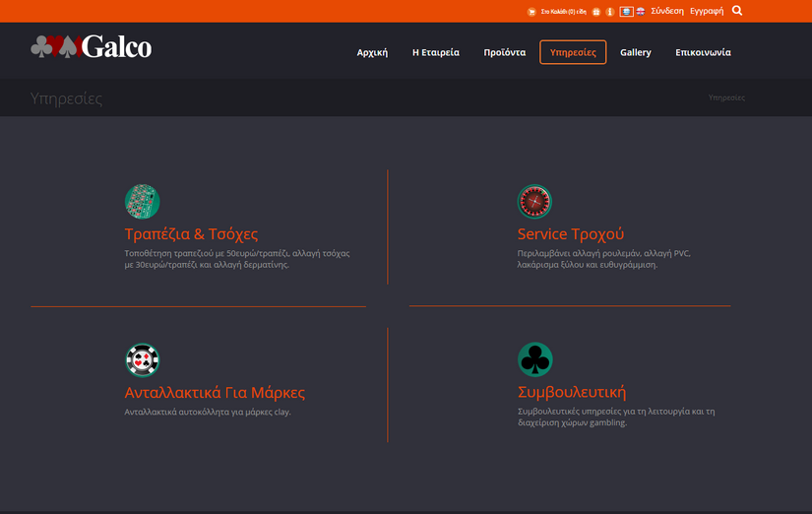812x514 pixels.
Task: Switch language to Greek flag
Action: pyautogui.click(x=626, y=12)
